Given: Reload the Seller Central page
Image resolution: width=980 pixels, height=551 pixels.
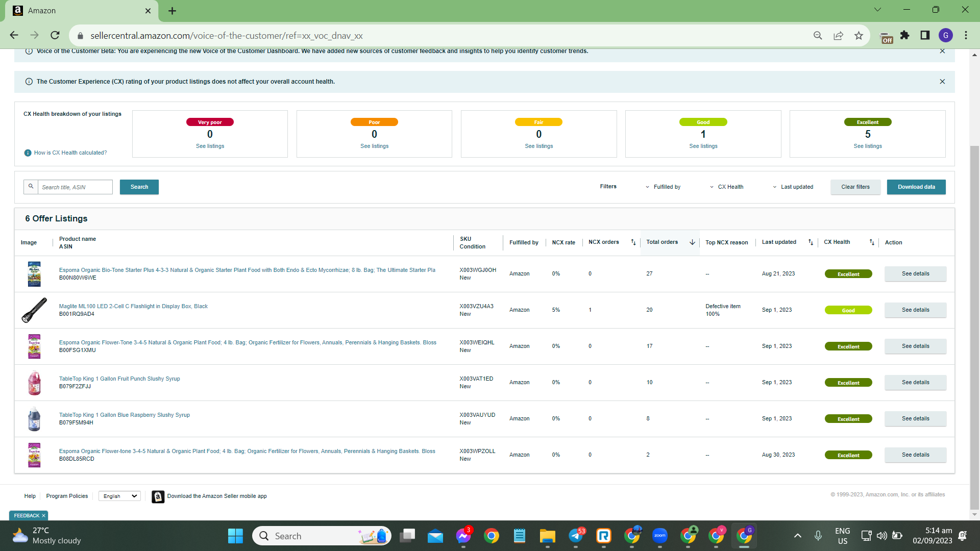Looking at the screenshot, I should coord(55,35).
